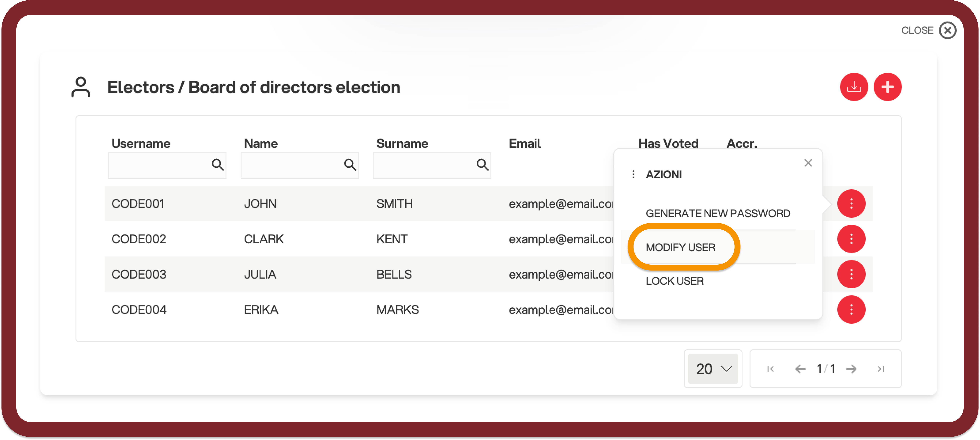Go to the previous page arrow

[x=800, y=369]
